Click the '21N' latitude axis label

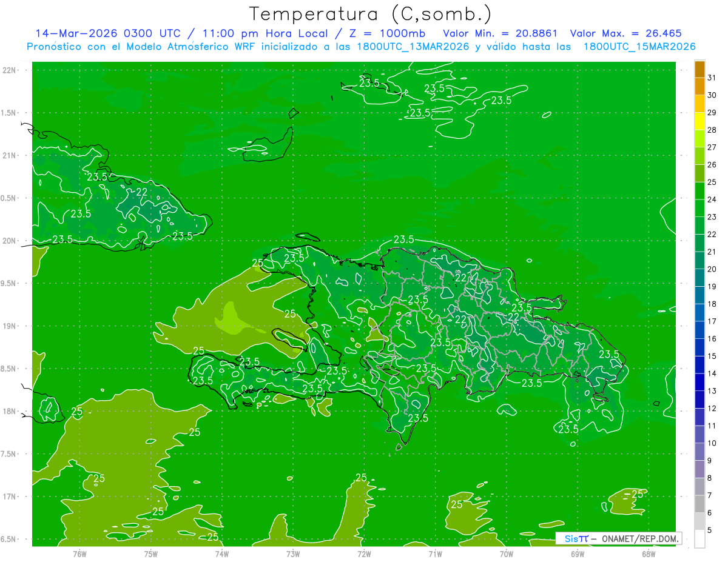pyautogui.click(x=10, y=155)
